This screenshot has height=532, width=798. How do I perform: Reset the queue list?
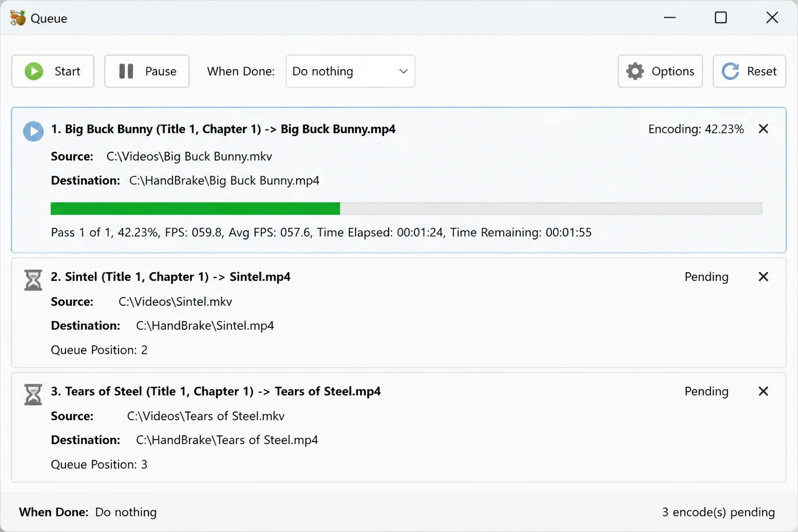click(749, 71)
